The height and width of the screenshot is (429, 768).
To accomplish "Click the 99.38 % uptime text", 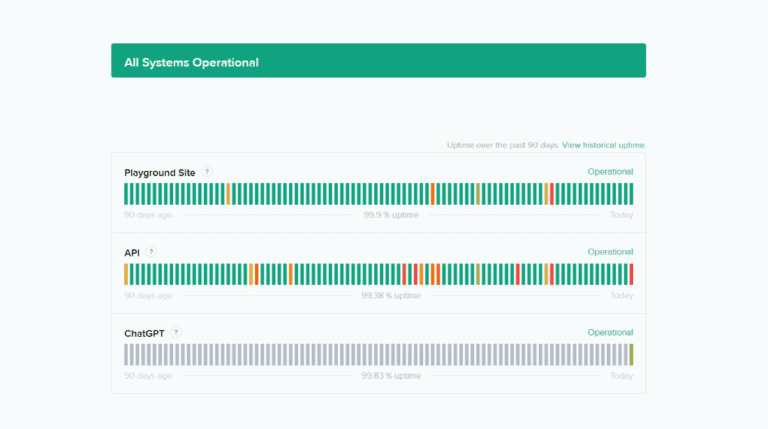I will (x=392, y=295).
